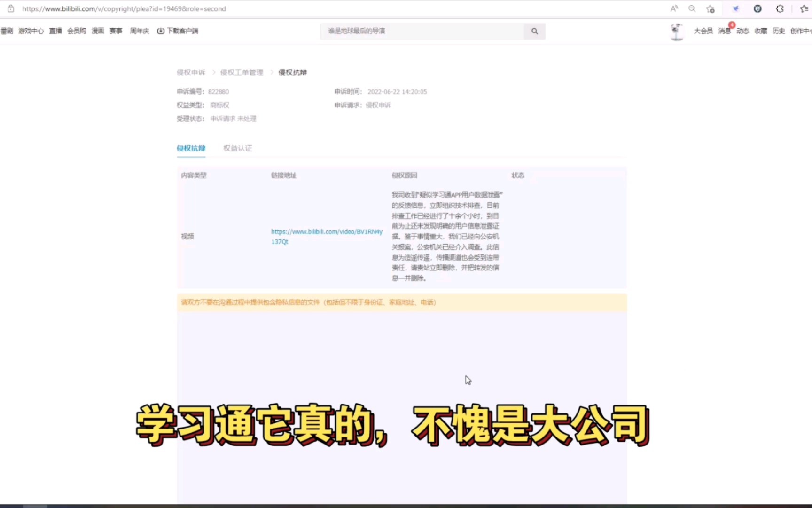The height and width of the screenshot is (508, 812).
Task: Click the browser URL address field
Action: click(x=124, y=8)
